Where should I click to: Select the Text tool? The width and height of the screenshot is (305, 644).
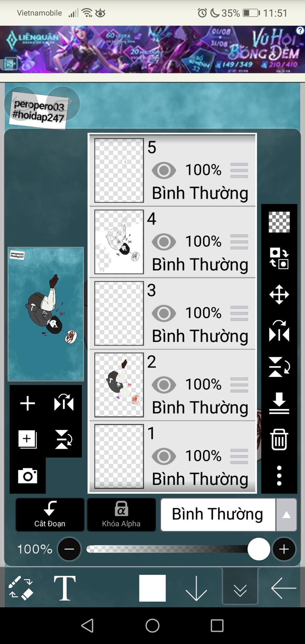(x=65, y=588)
